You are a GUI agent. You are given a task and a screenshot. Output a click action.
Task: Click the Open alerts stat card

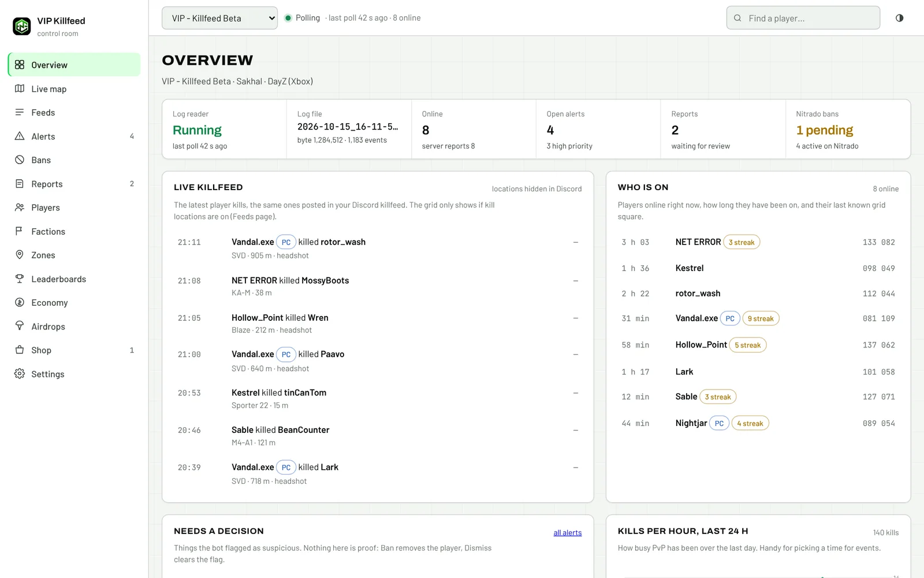[598, 129]
